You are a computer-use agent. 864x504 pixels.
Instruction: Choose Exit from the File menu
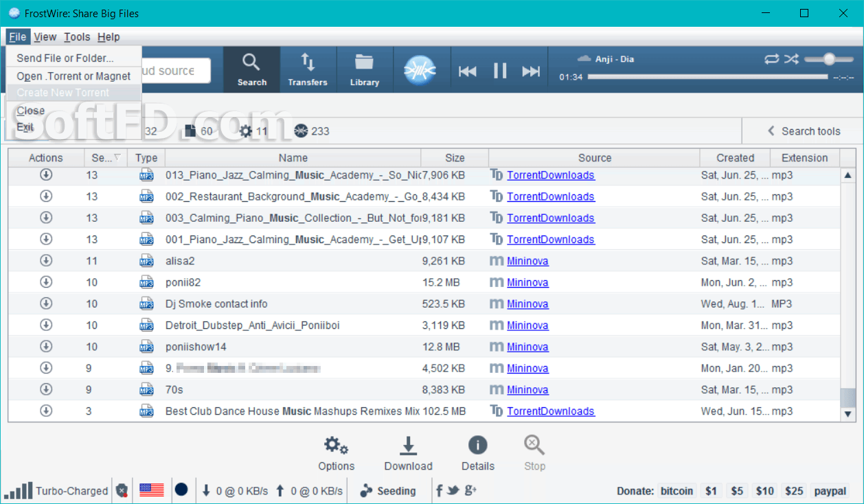click(x=74, y=127)
